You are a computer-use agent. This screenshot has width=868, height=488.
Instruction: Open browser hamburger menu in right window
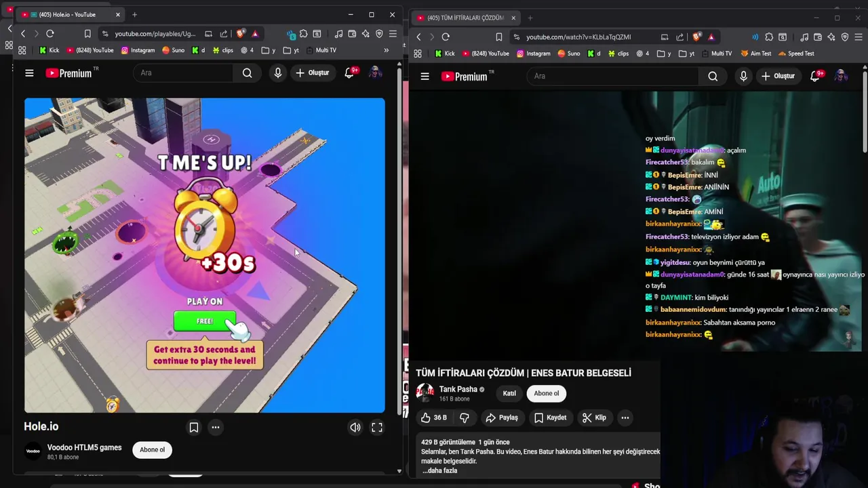pyautogui.click(x=859, y=37)
